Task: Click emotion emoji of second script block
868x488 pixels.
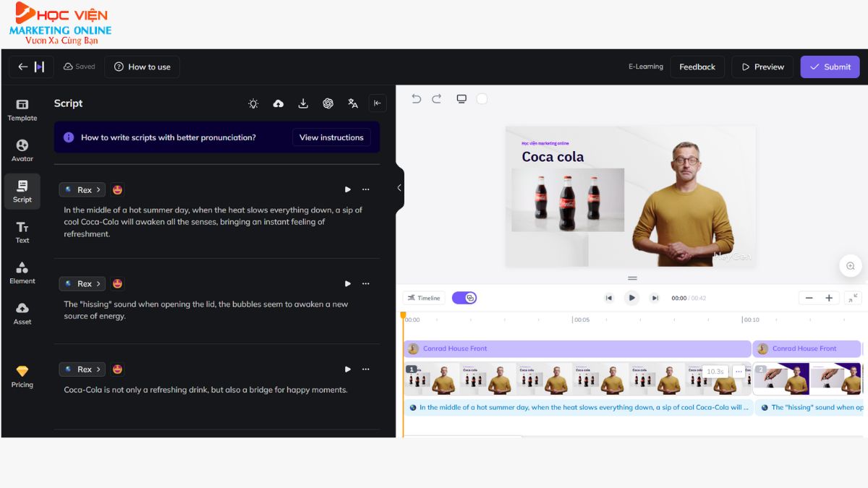Action: 117,283
